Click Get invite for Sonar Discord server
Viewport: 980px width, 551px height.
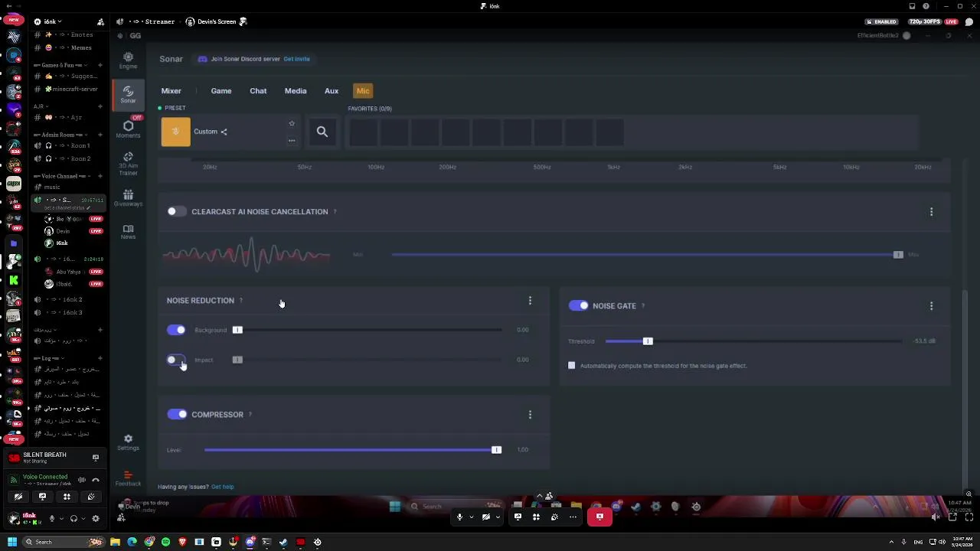pos(296,59)
